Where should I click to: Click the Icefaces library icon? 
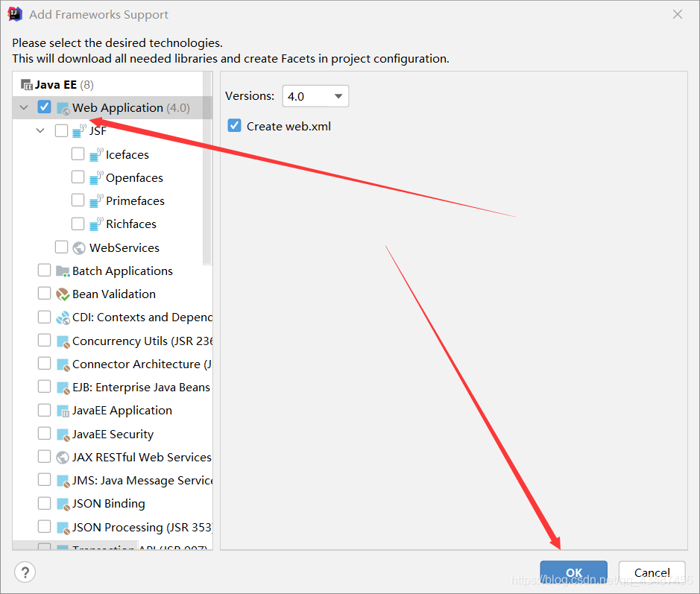95,154
